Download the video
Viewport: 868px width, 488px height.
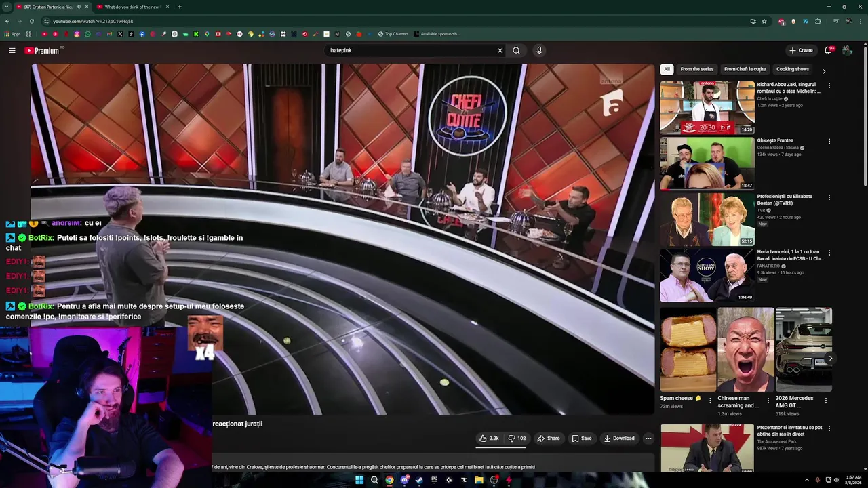(619, 439)
